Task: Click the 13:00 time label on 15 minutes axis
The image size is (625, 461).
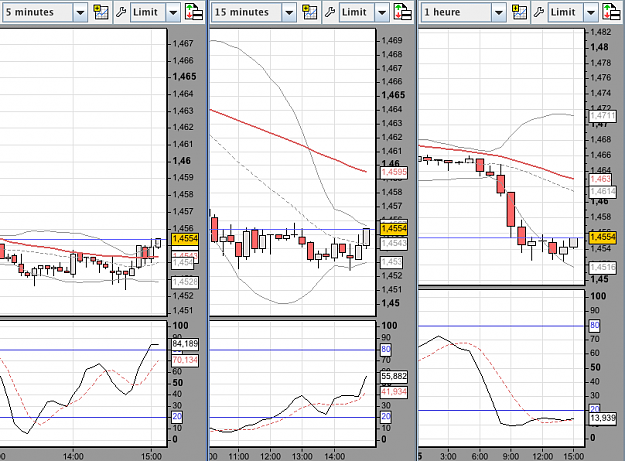Action: 302,456
